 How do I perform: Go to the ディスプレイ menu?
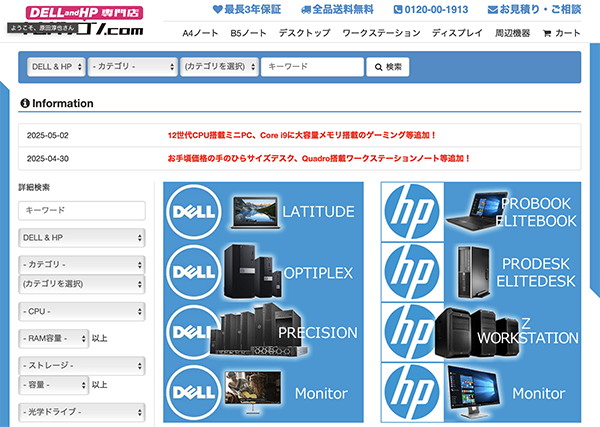tap(457, 33)
